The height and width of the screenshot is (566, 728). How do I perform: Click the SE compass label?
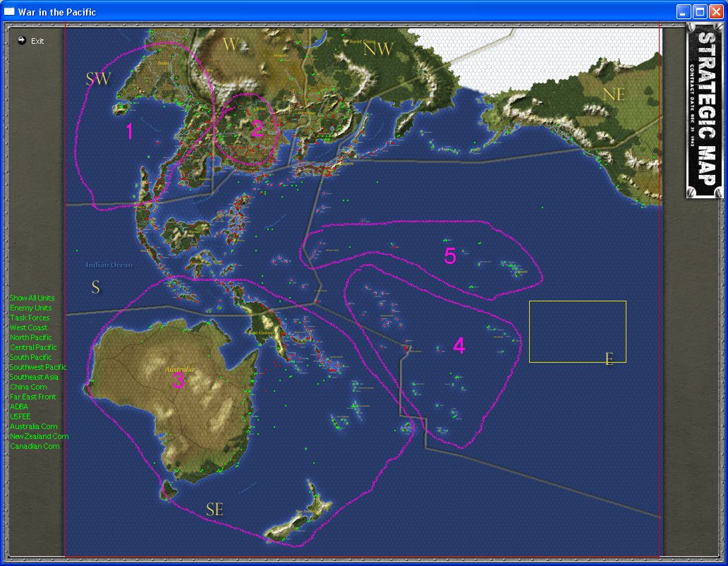click(x=214, y=510)
